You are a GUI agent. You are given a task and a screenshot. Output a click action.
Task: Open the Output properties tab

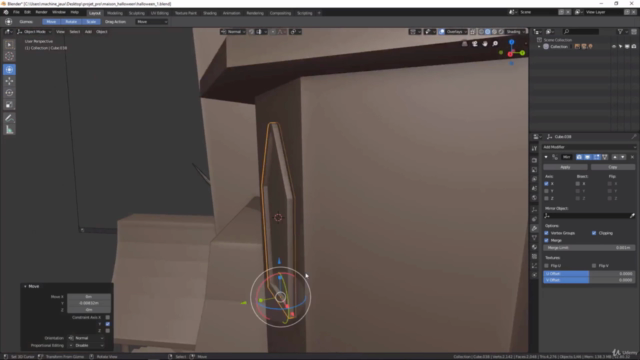pos(534,170)
